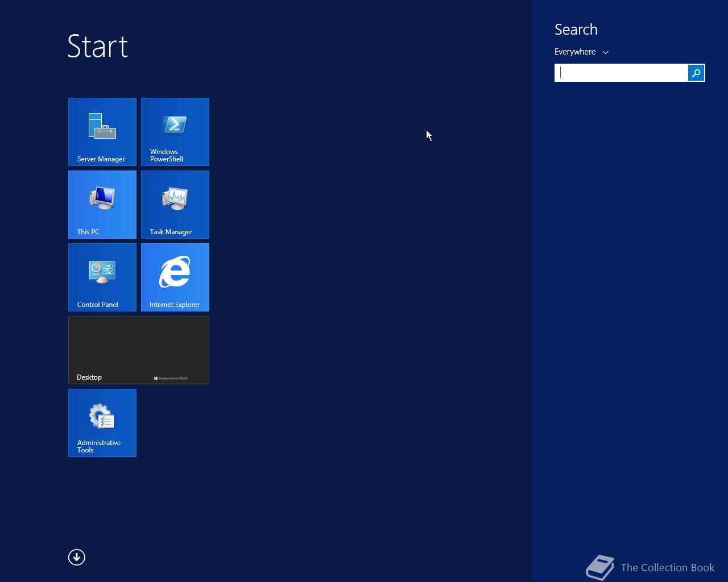
Task: Click the magnifying glass search button
Action: [x=696, y=73]
